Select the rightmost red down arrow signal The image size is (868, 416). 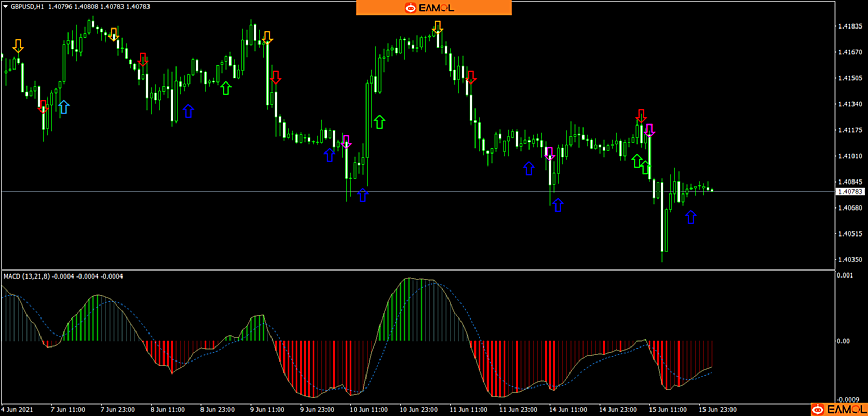(x=641, y=116)
